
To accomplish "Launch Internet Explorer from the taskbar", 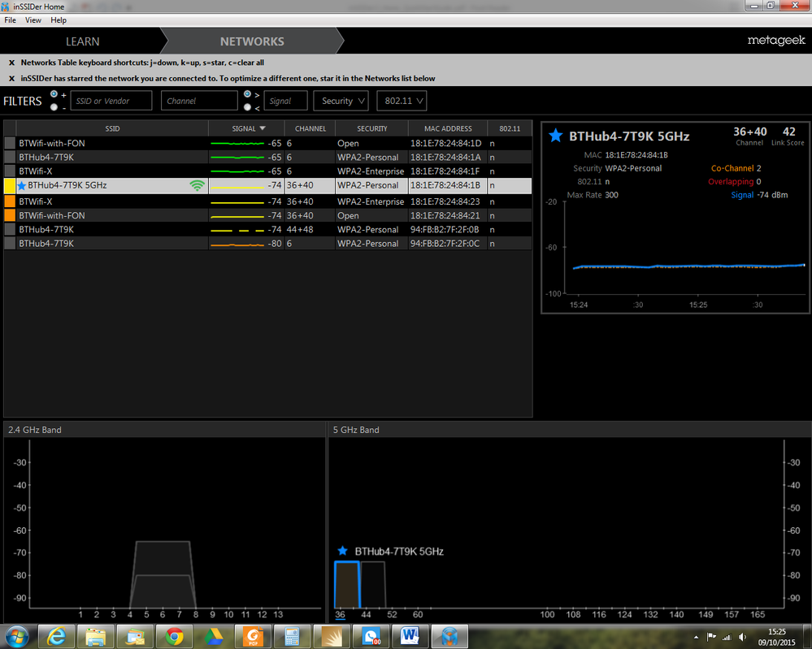I will 56,636.
